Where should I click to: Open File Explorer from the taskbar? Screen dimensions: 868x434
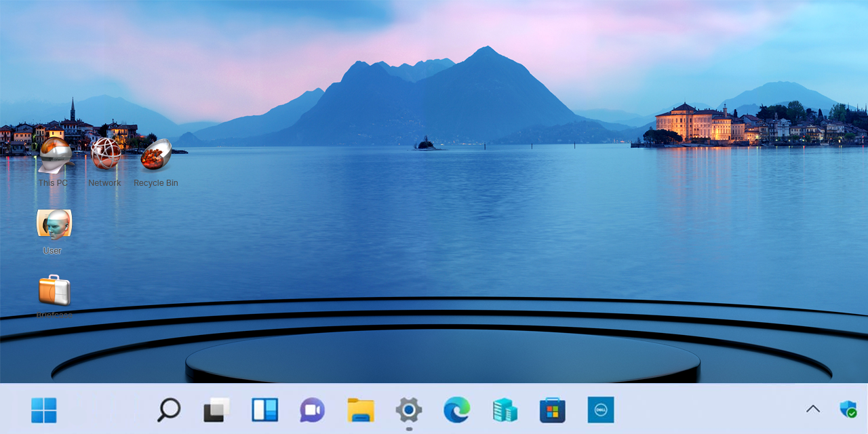[x=361, y=410]
